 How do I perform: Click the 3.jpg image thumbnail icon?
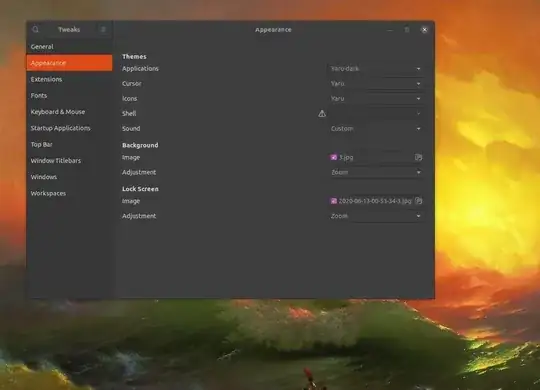pos(333,157)
